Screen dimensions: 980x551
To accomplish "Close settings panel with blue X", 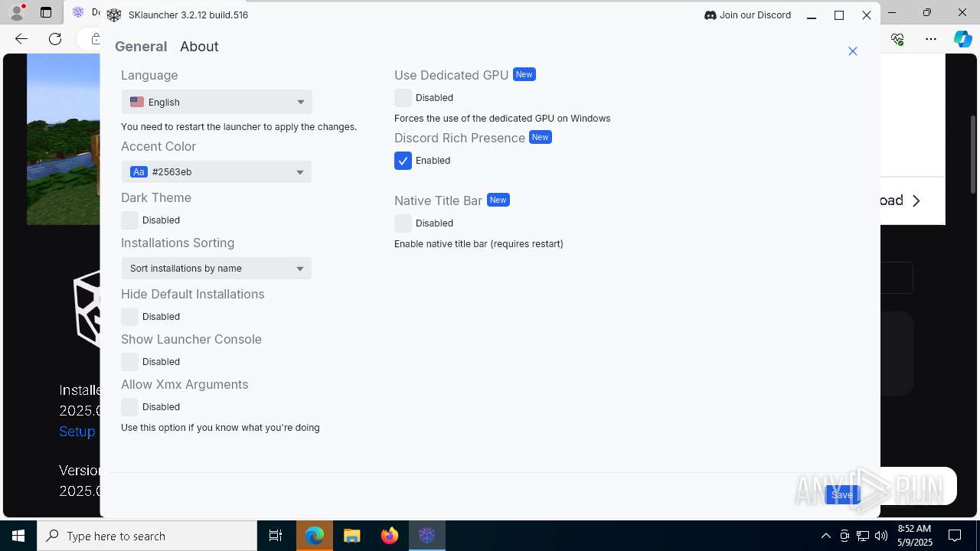I will click(853, 51).
